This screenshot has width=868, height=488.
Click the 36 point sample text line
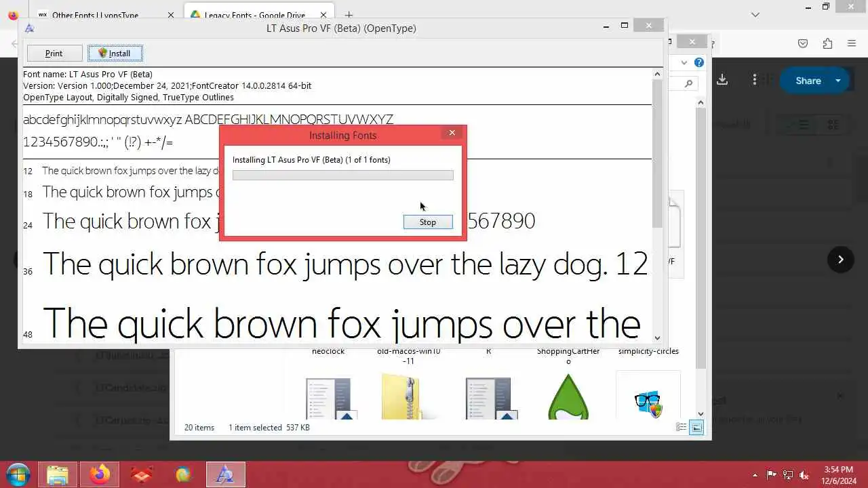(345, 264)
